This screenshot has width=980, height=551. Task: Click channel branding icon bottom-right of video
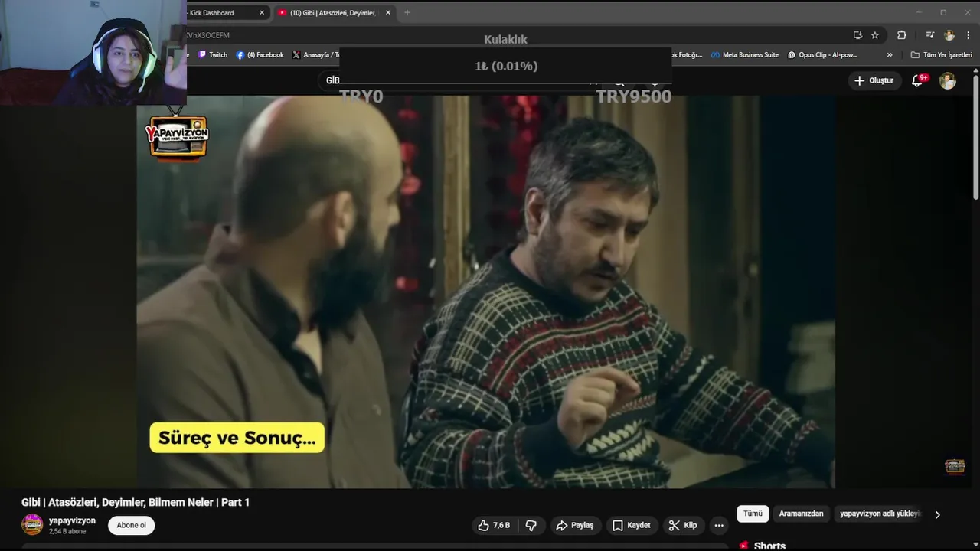point(955,466)
